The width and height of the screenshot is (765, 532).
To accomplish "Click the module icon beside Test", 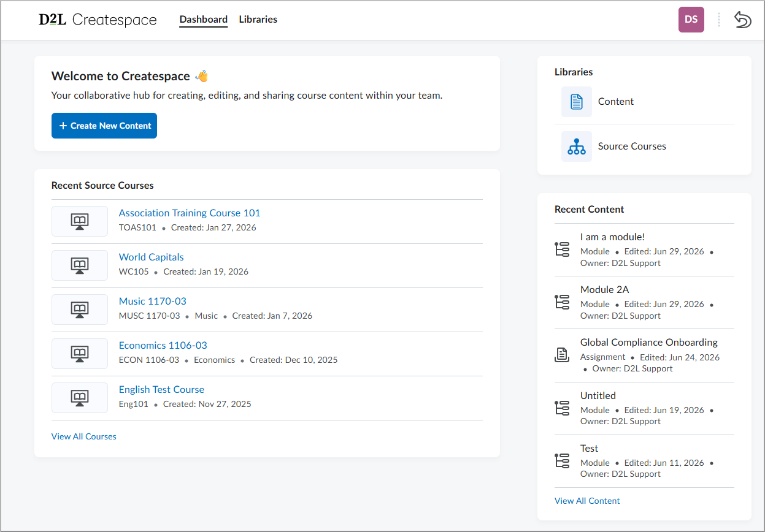I will tap(562, 461).
